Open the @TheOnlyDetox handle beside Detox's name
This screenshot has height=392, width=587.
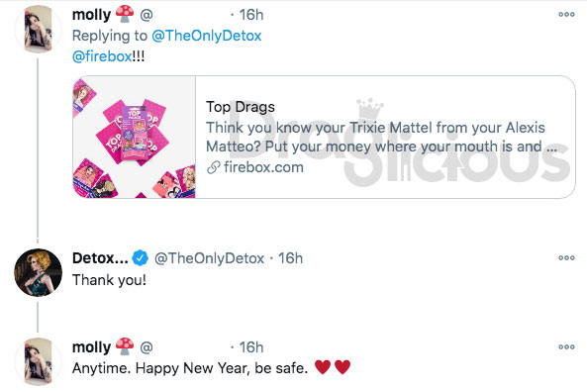coord(209,258)
